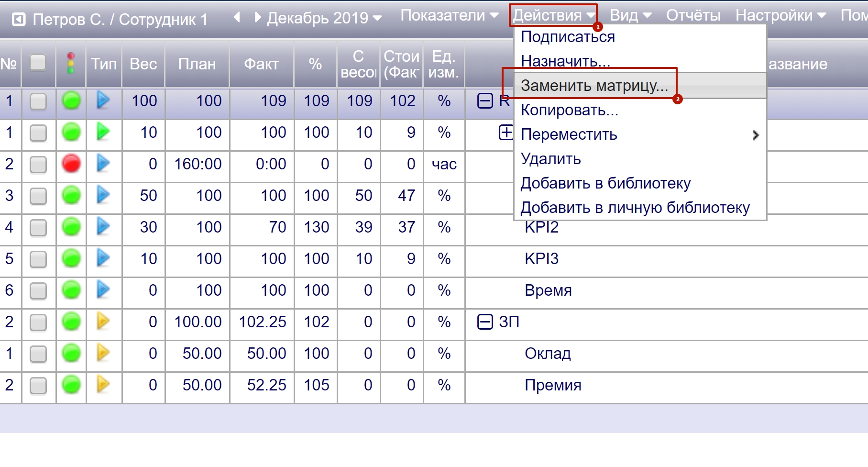Go to next month with right arrow

pos(258,18)
